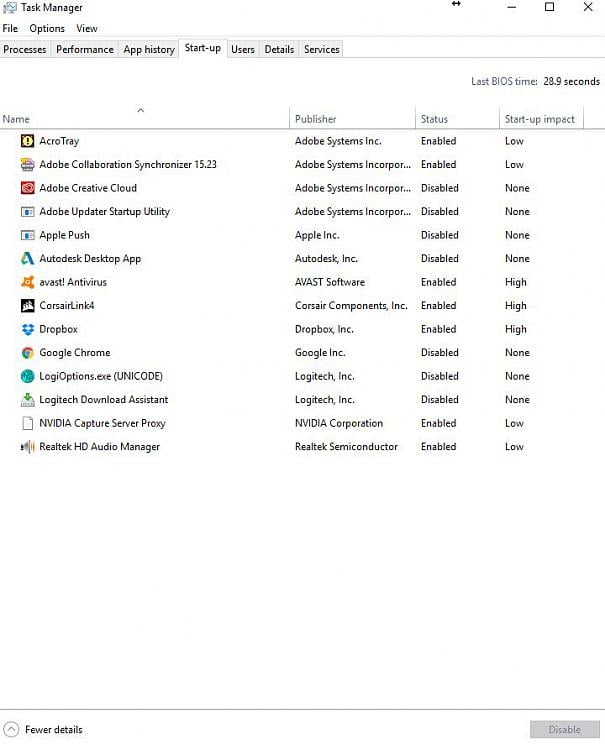Select the 'avast! Antivirus' entry
The image size is (605, 750).
[73, 282]
